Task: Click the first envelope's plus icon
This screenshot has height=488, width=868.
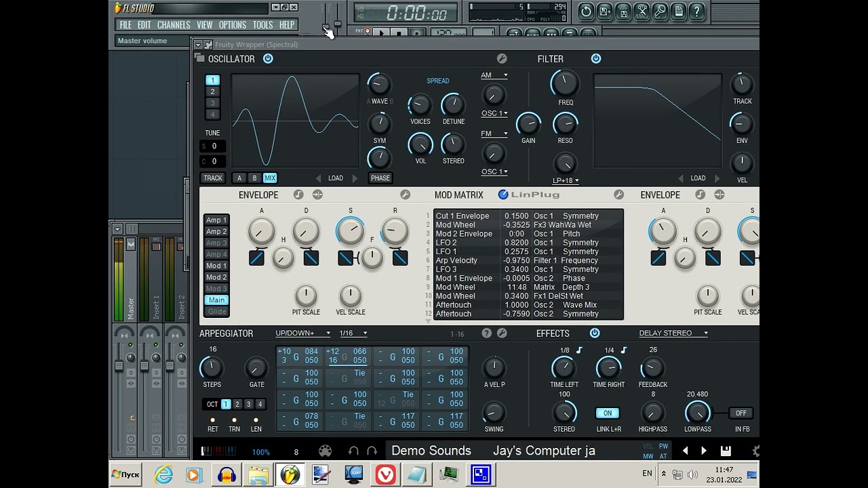Action: click(x=317, y=195)
